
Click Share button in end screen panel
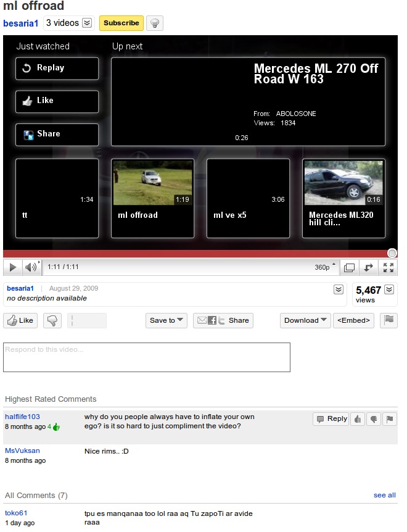pos(57,135)
